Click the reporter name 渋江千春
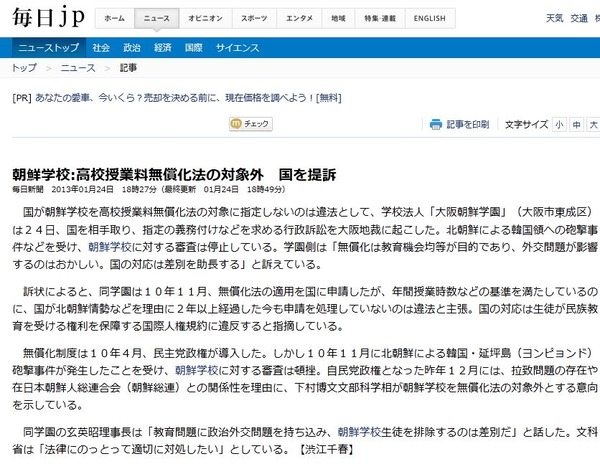The width and height of the screenshot is (600, 464). [x=326, y=449]
